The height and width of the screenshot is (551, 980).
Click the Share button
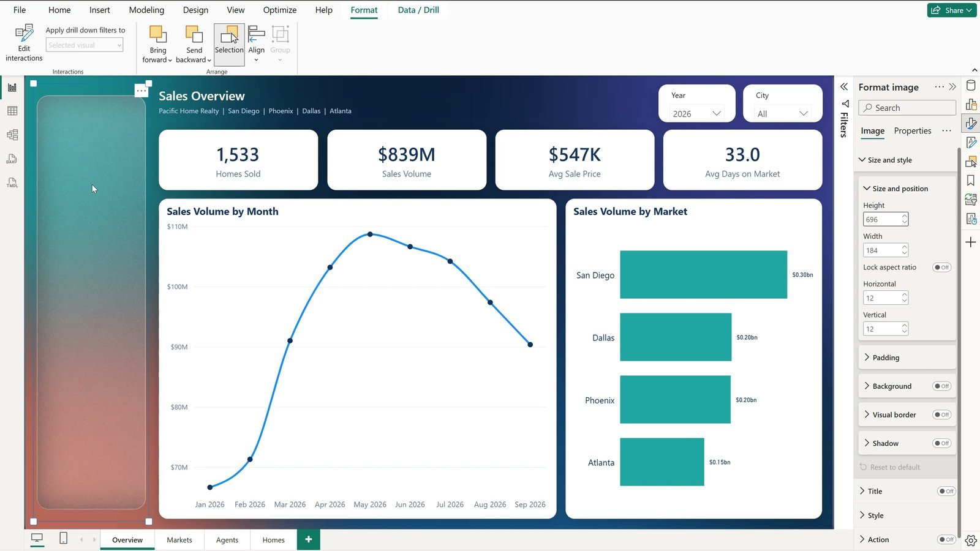(x=952, y=10)
